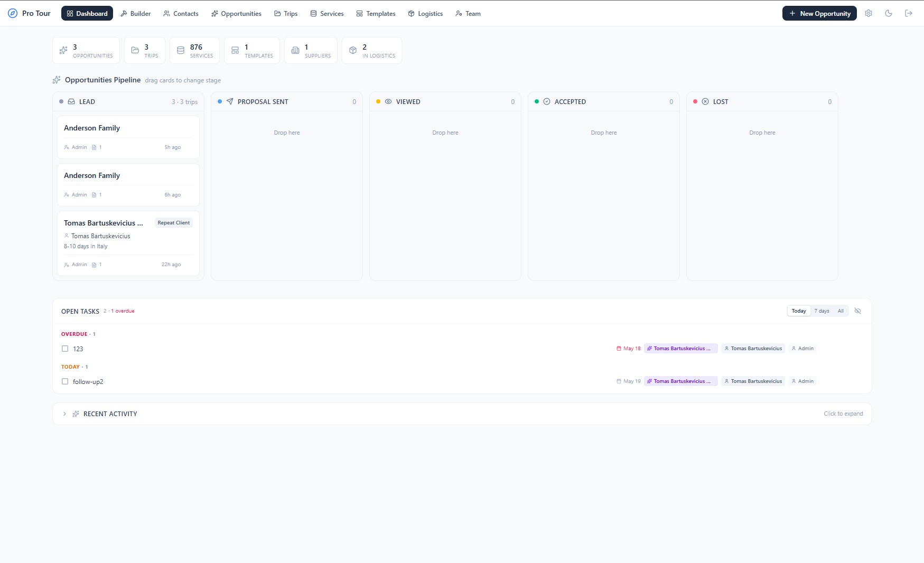The height and width of the screenshot is (563, 924).
Task: Click the Viewed column eye icon
Action: [388, 101]
